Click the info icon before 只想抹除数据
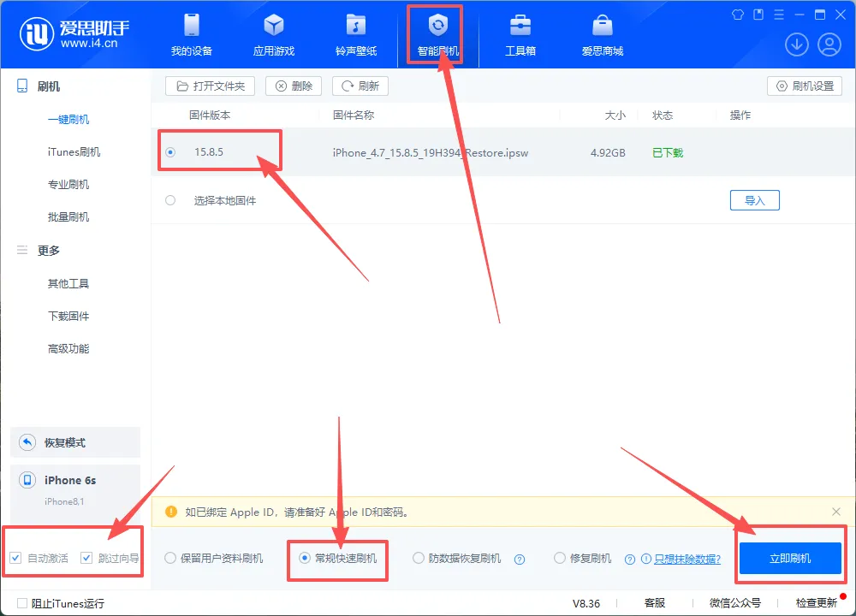 click(645, 559)
